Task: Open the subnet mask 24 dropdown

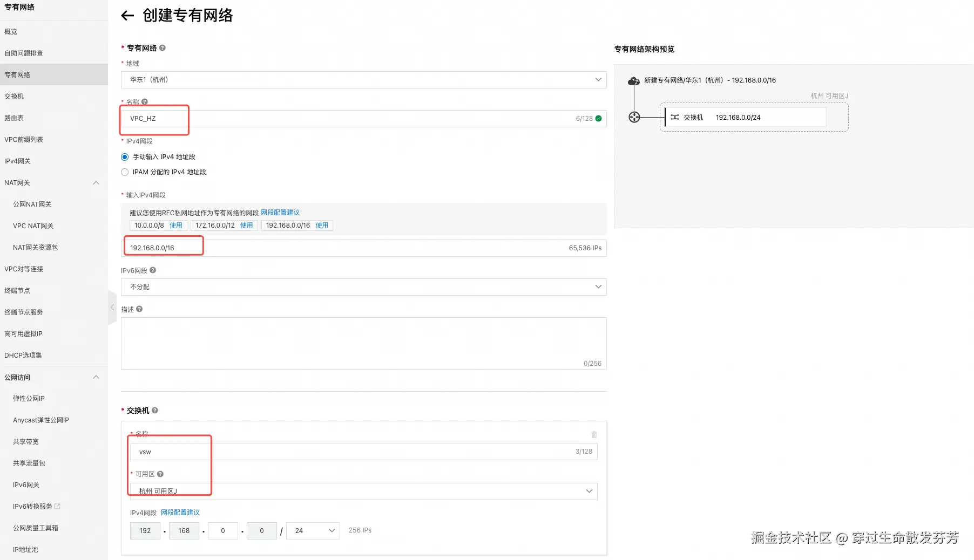Action: click(313, 531)
